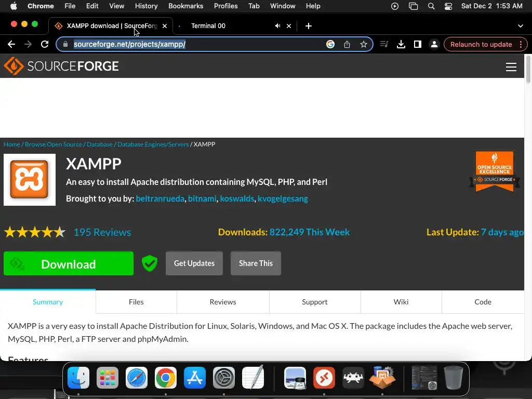Image resolution: width=532 pixels, height=399 pixels.
Task: Toggle the Chrome side panel icon
Action: coord(418,44)
